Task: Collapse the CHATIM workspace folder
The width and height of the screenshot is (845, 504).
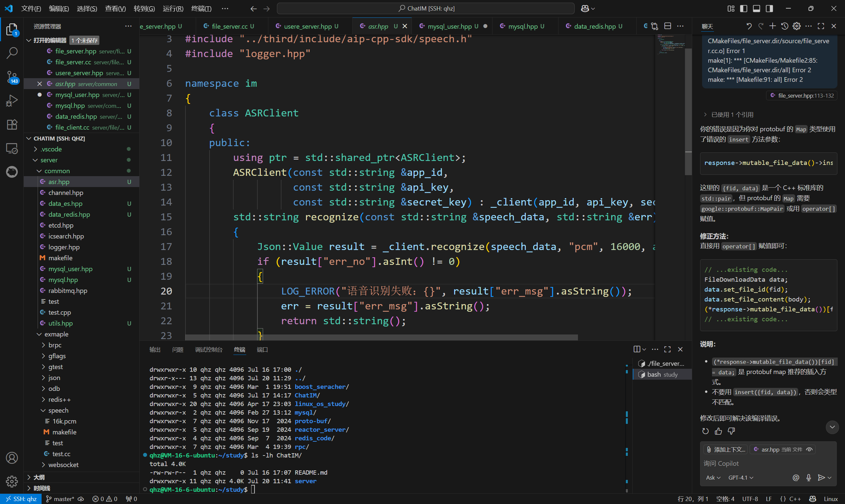Action: tap(28, 139)
